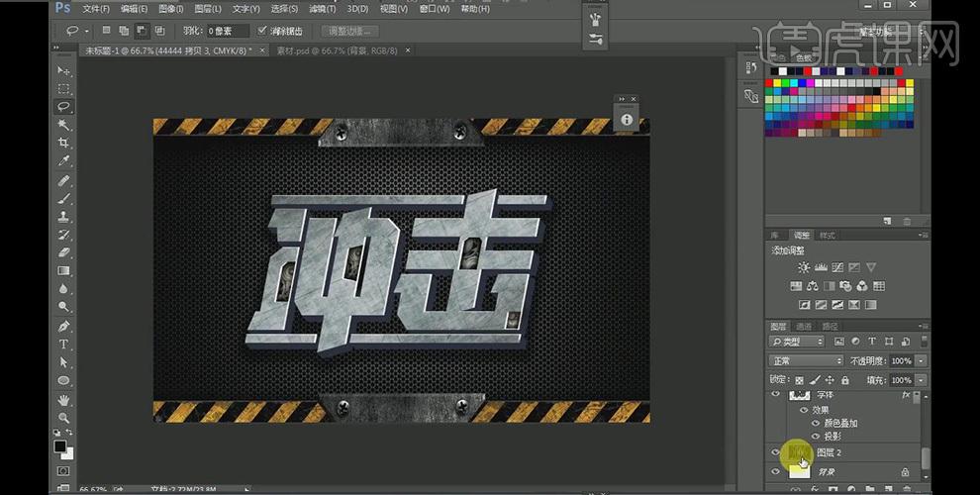Click the foreground color swatch
The height and width of the screenshot is (495, 980).
click(60, 445)
